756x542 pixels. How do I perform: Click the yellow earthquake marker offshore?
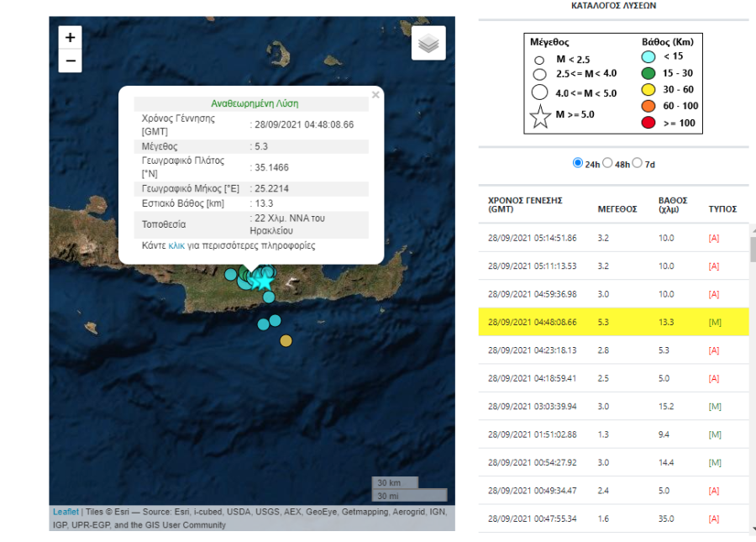coord(286,341)
